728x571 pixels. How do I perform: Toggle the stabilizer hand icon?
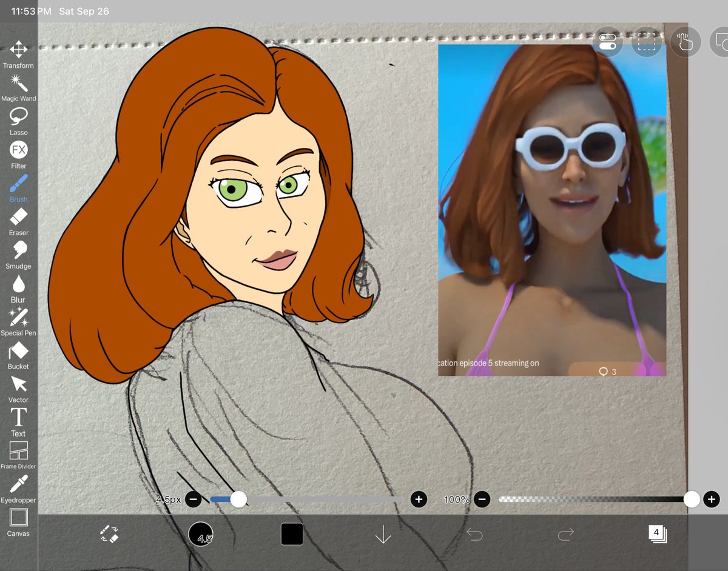(x=686, y=42)
